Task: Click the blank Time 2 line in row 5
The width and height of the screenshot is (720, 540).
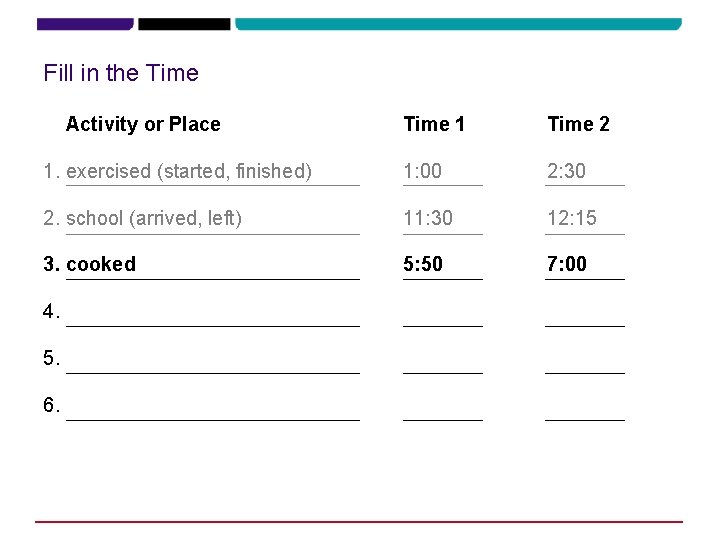Action: (x=585, y=366)
